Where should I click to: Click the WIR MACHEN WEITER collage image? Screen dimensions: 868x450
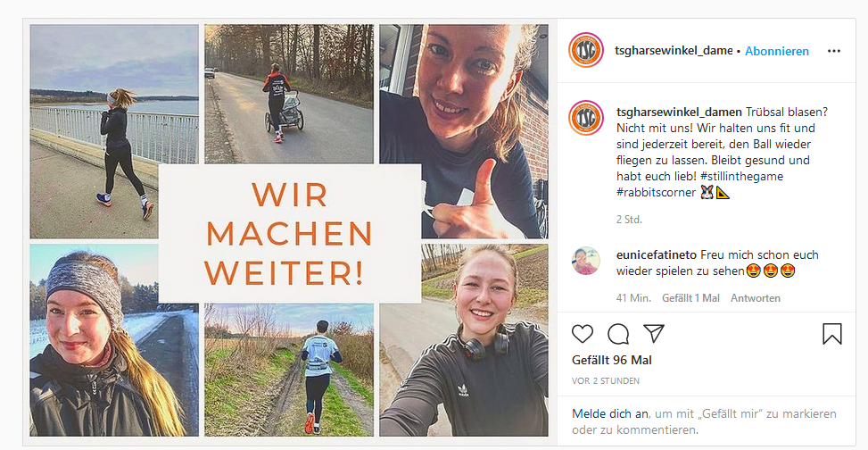pos(289,230)
